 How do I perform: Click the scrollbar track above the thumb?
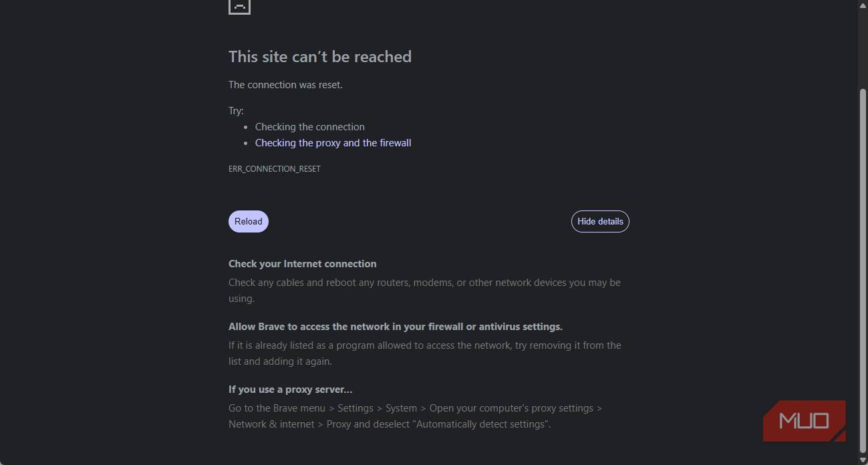862,47
